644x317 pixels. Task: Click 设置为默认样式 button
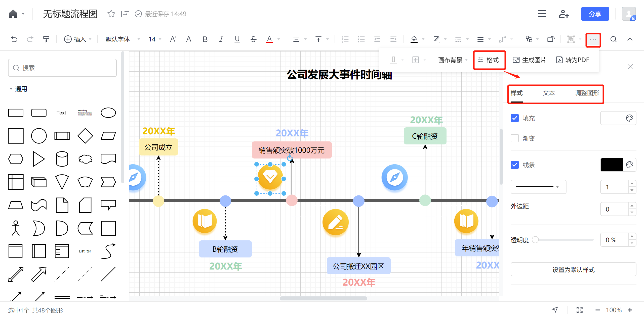point(573,270)
